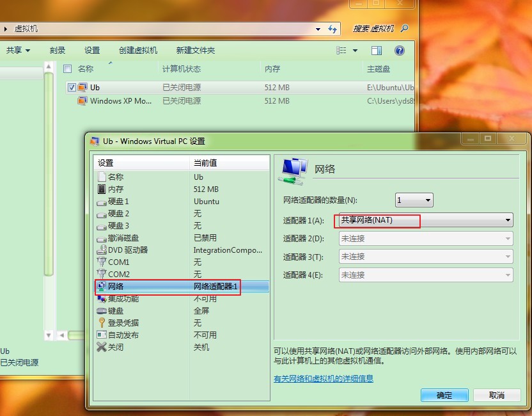532x416 pixels.
Task: Open the address bar history dropdown arrow
Action: tap(318, 29)
